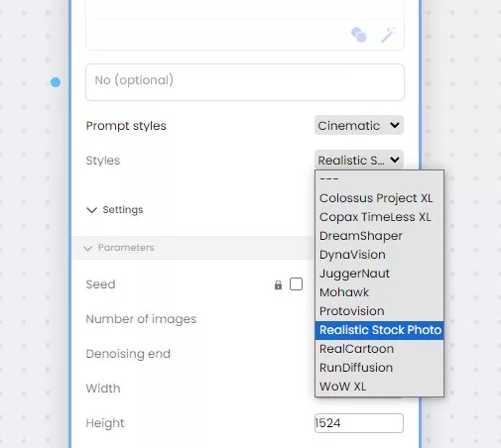
Task: Click the Seed lock icon
Action: (278, 284)
